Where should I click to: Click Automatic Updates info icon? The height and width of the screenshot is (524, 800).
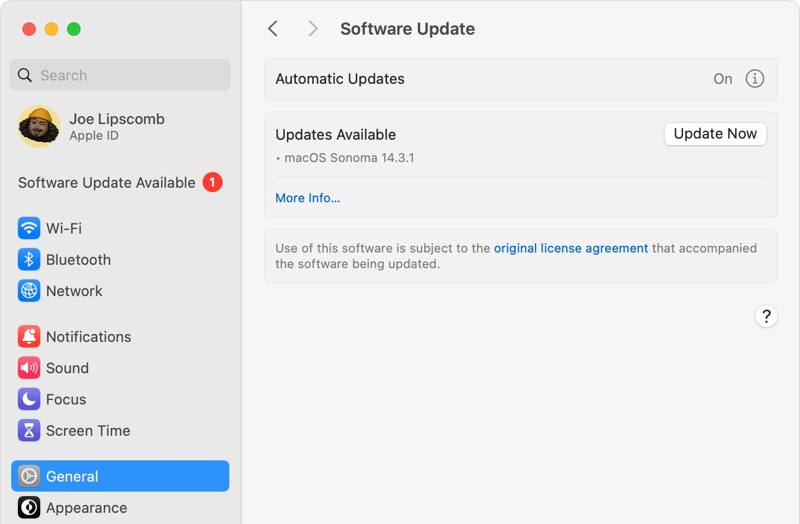(x=755, y=79)
